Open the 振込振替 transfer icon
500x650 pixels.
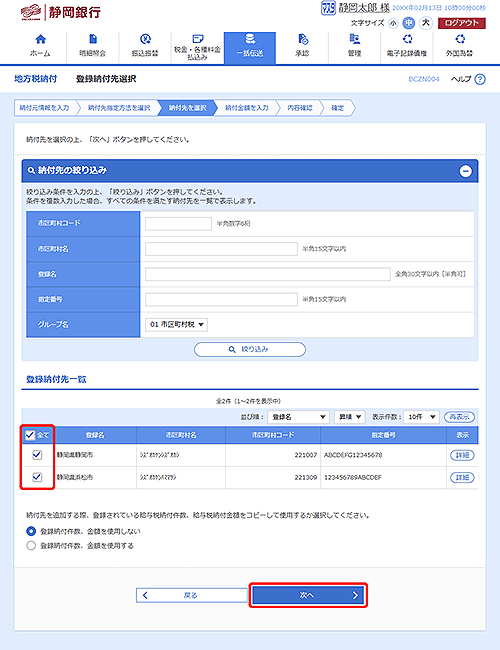[x=145, y=39]
